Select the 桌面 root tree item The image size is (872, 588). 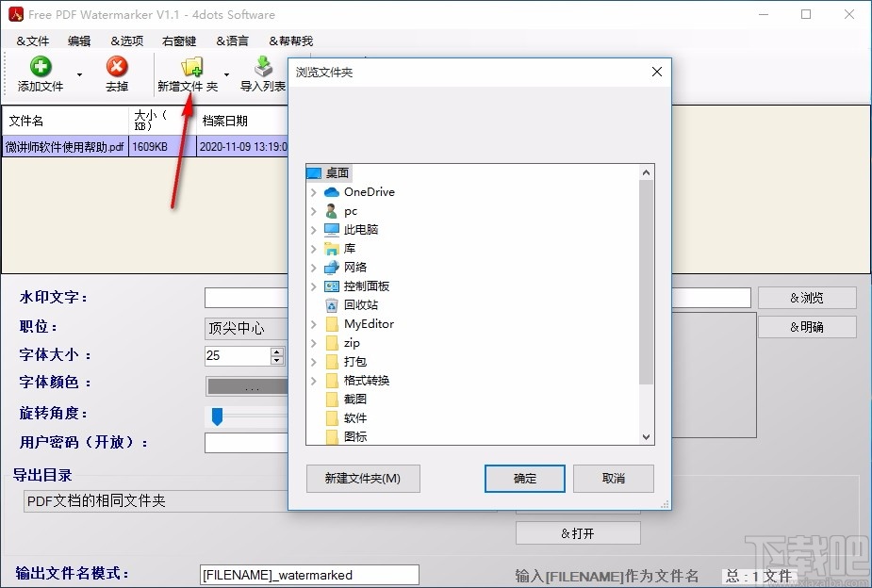pos(331,172)
